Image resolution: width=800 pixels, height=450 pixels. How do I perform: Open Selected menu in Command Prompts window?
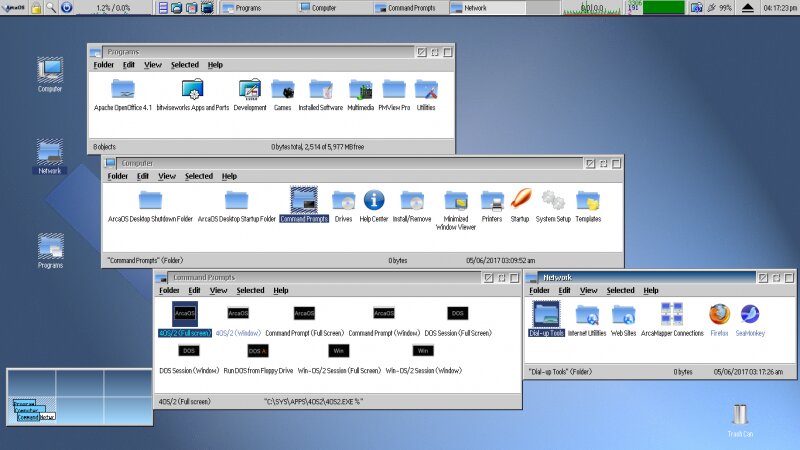click(x=250, y=290)
